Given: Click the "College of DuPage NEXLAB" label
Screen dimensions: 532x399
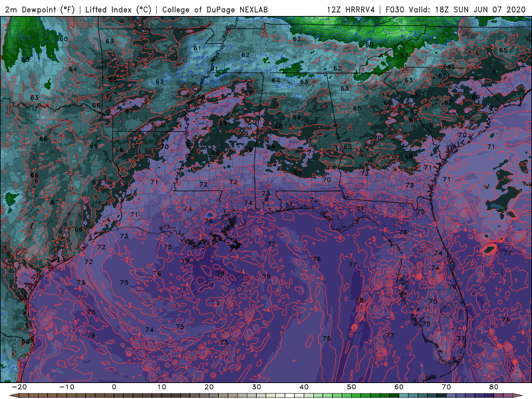Looking at the screenshot, I should coord(215,10).
